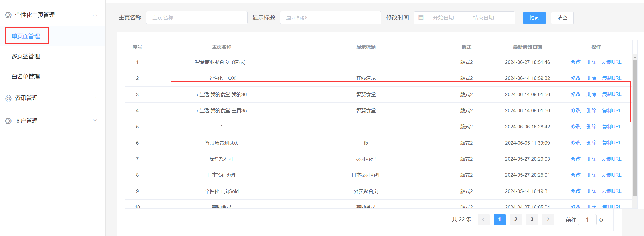Click the gear icon beside 资讯管理
The height and width of the screenshot is (236, 644).
[x=8, y=98]
